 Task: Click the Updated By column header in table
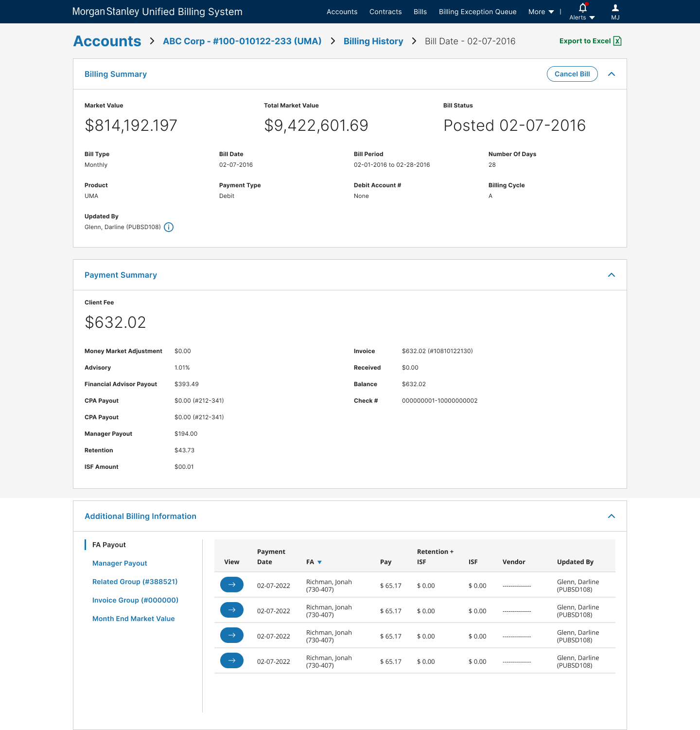[x=575, y=562]
